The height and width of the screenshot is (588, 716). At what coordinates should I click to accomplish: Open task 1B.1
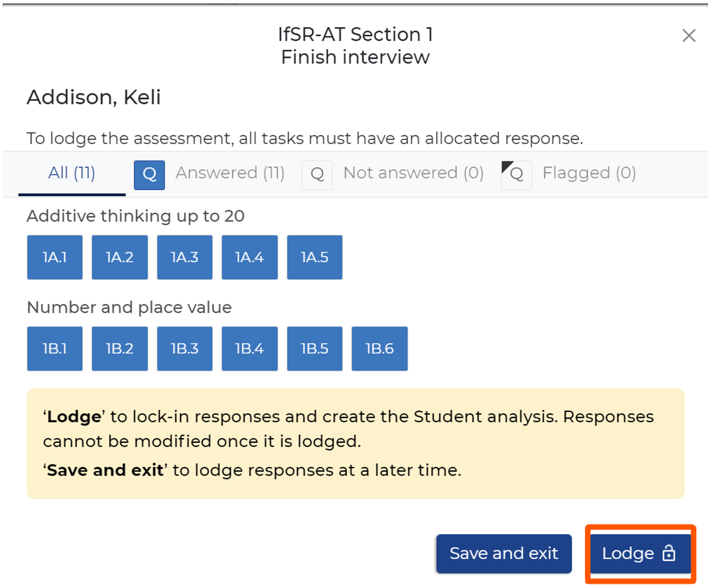pos(55,348)
